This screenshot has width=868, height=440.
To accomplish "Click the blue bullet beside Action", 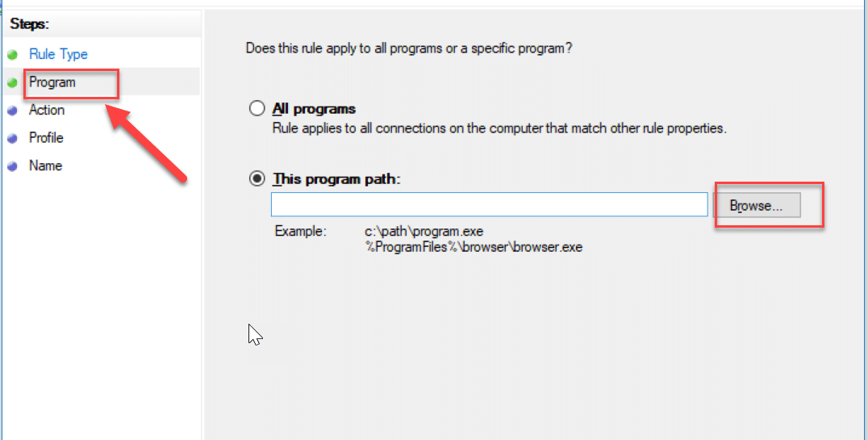I will click(12, 111).
